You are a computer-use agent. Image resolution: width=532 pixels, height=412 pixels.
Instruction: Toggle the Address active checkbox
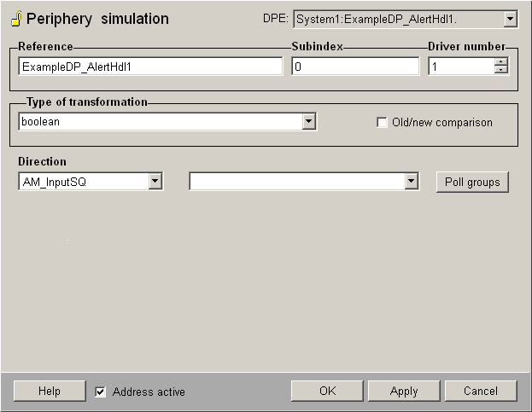pos(101,392)
